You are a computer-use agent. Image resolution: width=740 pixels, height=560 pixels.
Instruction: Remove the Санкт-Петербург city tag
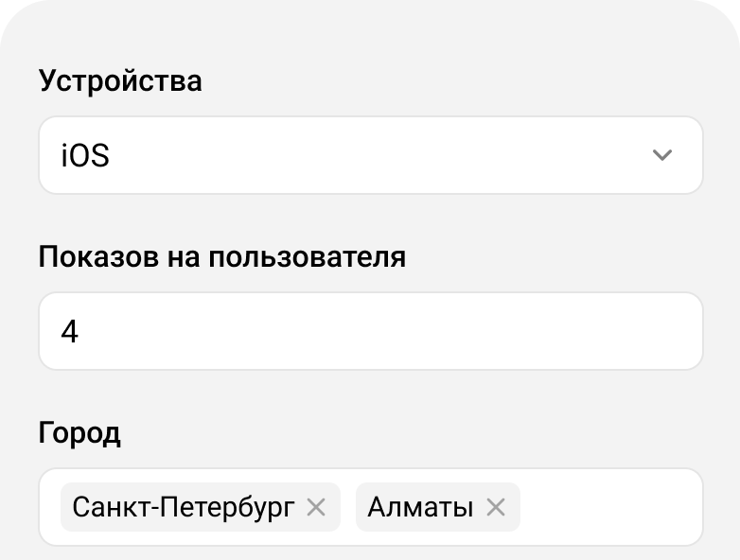click(316, 508)
